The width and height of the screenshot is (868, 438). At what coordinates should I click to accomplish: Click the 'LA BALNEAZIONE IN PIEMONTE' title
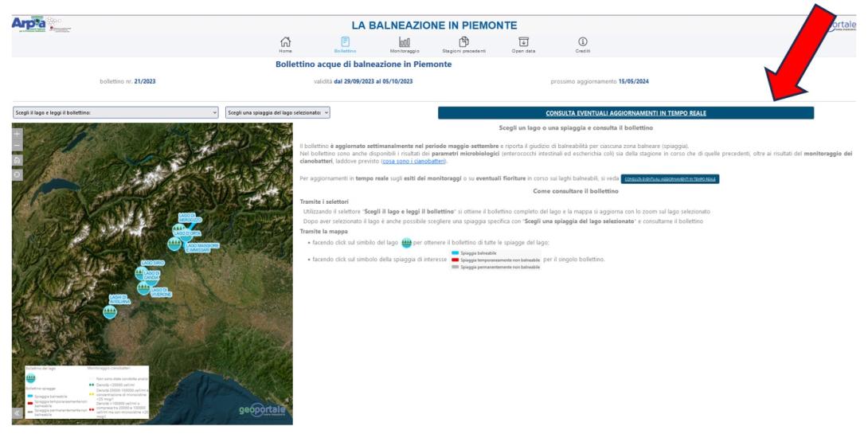(x=434, y=25)
